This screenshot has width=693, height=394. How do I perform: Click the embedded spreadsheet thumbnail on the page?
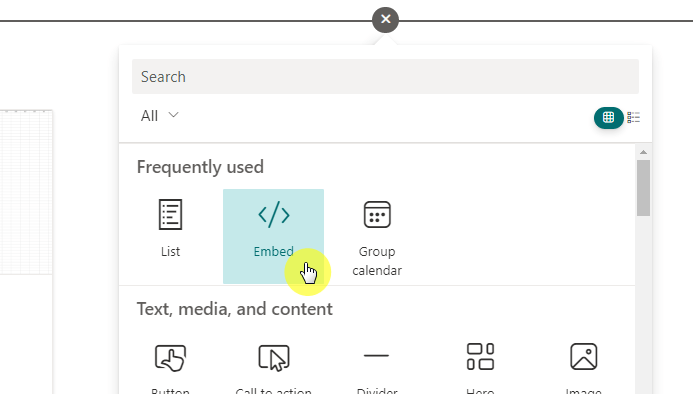pos(26,192)
